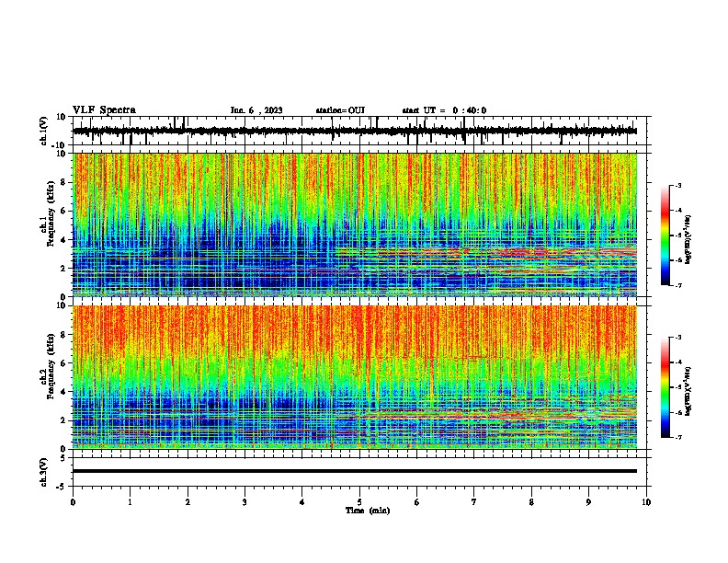Click the "8" kHz tick on ch.2 spectrogram
Image resolution: width=728 pixels, height=563 pixels.
click(x=64, y=335)
